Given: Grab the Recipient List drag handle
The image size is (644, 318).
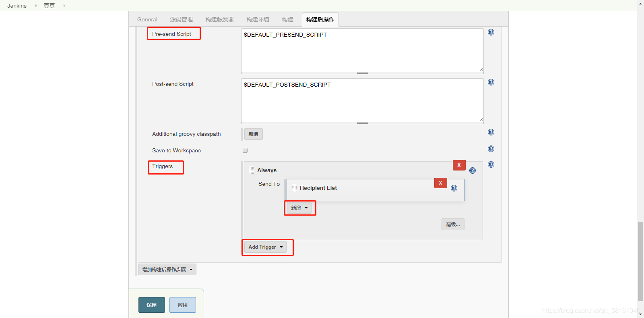Looking at the screenshot, I should click(295, 188).
